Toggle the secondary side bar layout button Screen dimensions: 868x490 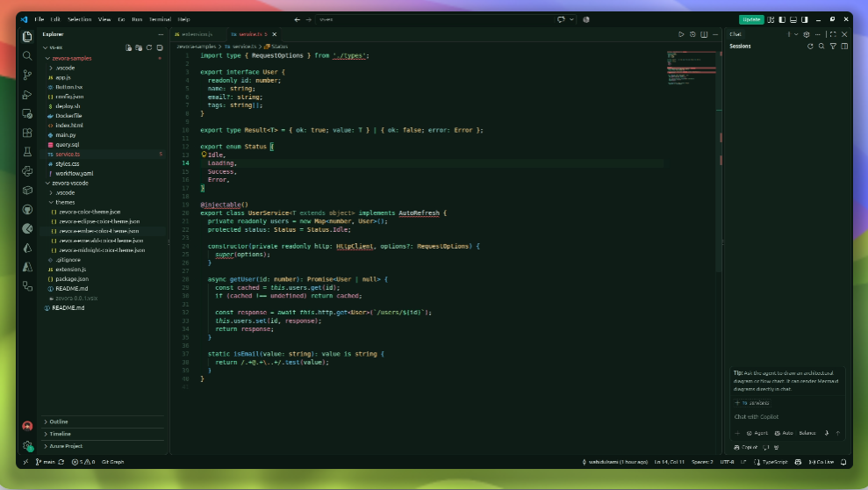(804, 19)
